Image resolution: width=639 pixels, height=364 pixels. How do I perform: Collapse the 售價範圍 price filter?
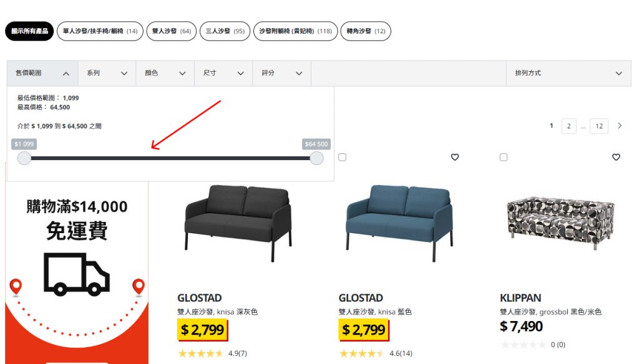[42, 74]
